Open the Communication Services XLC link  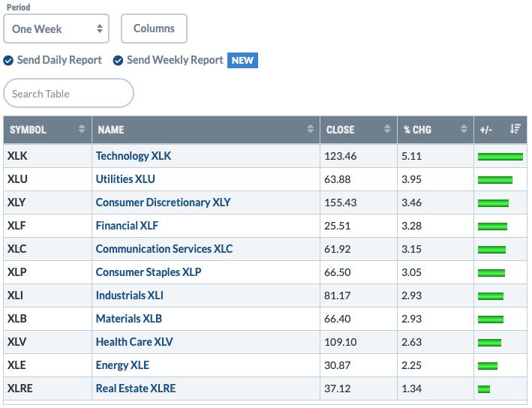point(164,249)
